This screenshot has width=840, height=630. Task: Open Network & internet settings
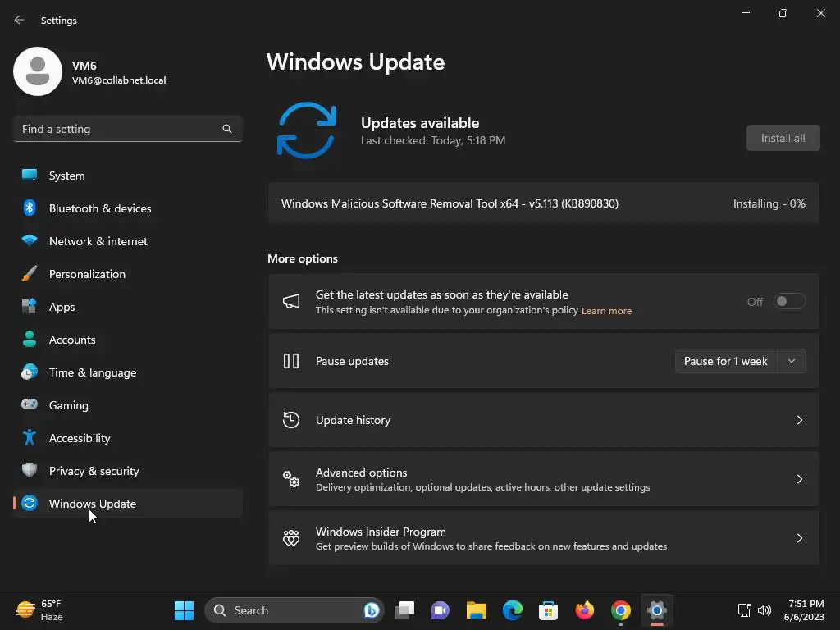coord(127,241)
